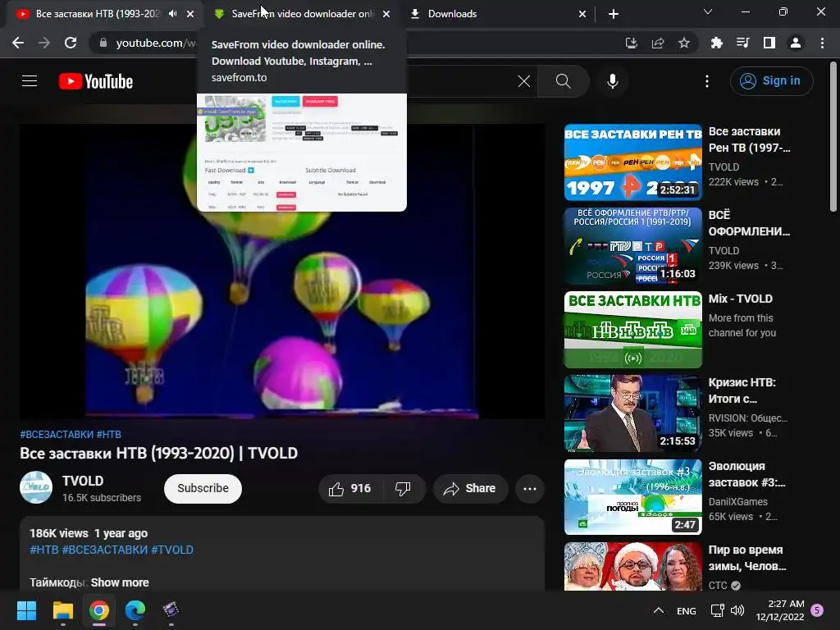View site info via the padlock
The image size is (840, 630).
(x=103, y=43)
